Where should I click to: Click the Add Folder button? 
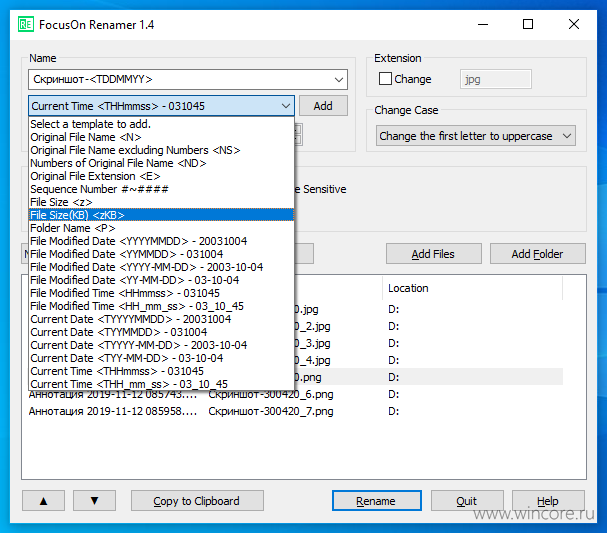point(538,254)
